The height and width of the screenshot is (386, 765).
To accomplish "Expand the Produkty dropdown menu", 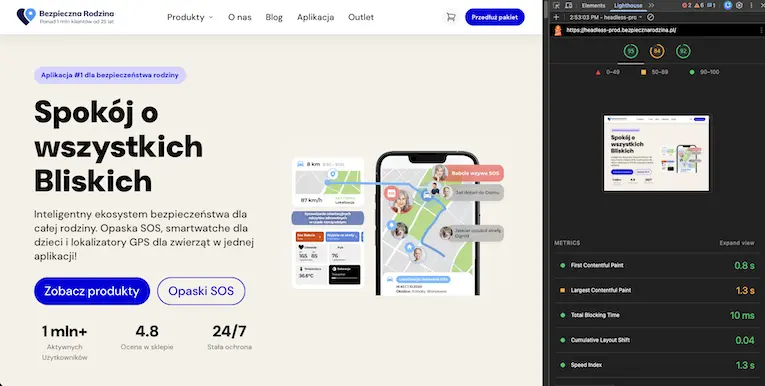I will pos(190,17).
